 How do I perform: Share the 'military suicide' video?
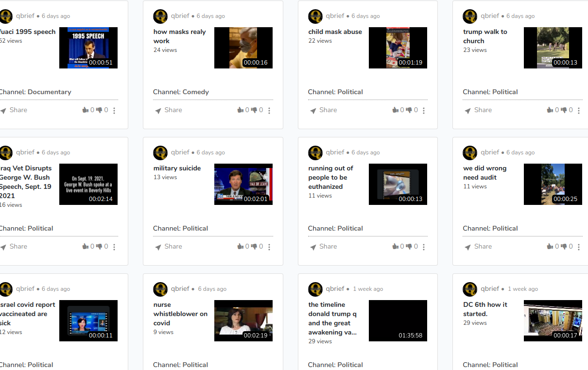coord(169,247)
